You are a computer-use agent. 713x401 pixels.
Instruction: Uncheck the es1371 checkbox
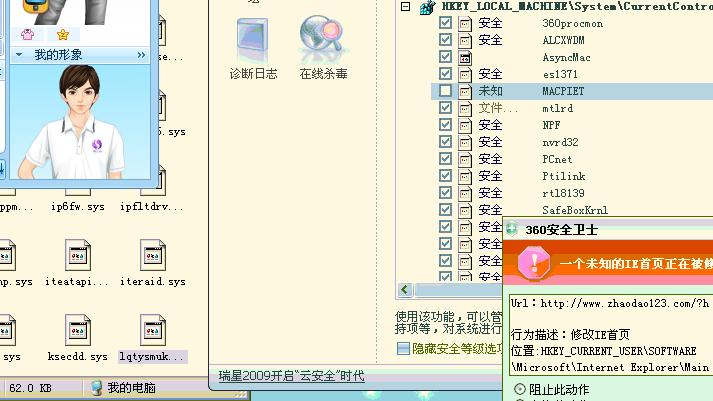[x=445, y=74]
